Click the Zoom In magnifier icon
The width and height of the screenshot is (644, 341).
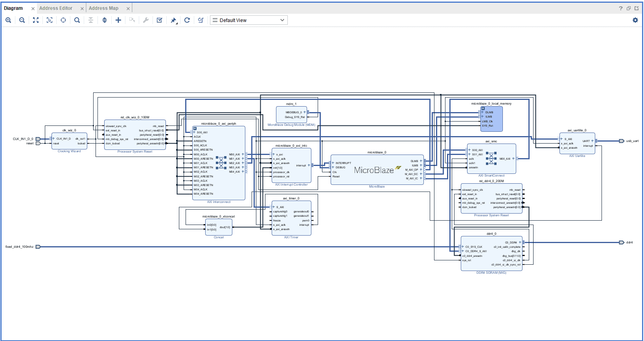8,20
